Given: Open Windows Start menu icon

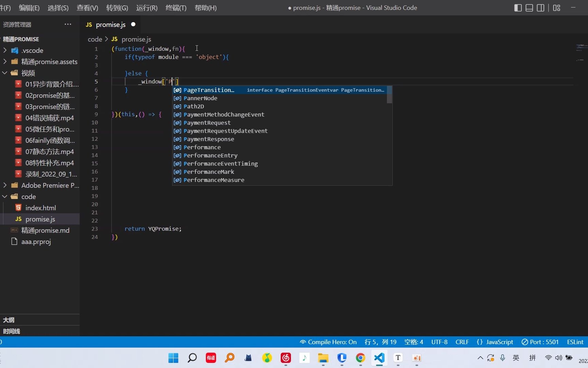Looking at the screenshot, I should tap(173, 358).
